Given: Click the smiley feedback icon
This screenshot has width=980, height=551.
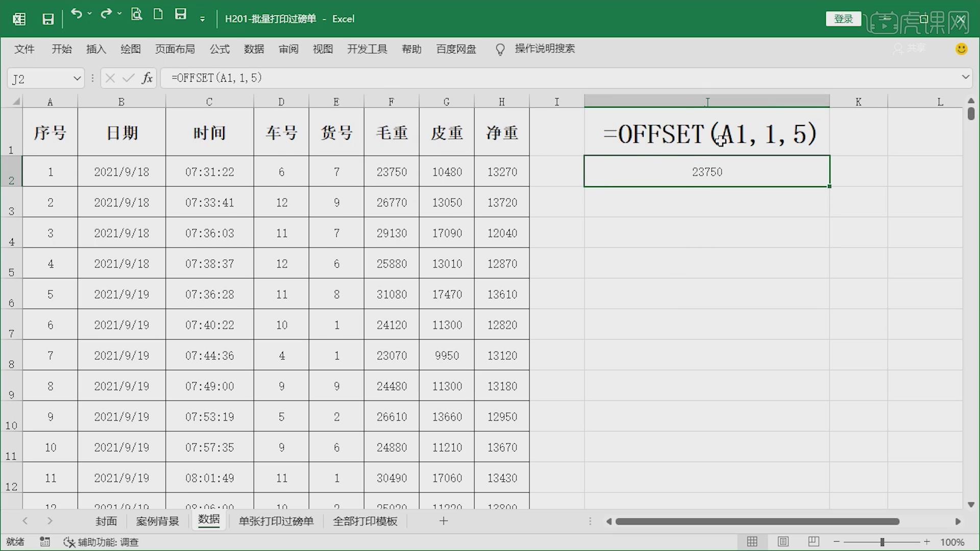Looking at the screenshot, I should pyautogui.click(x=962, y=49).
